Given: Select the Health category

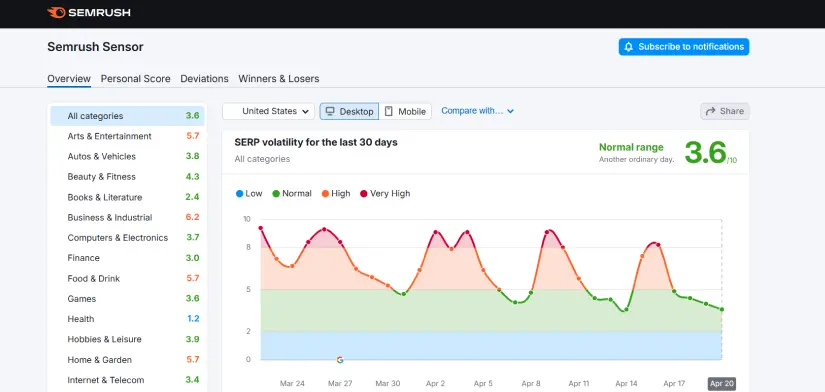Looking at the screenshot, I should point(127,319).
